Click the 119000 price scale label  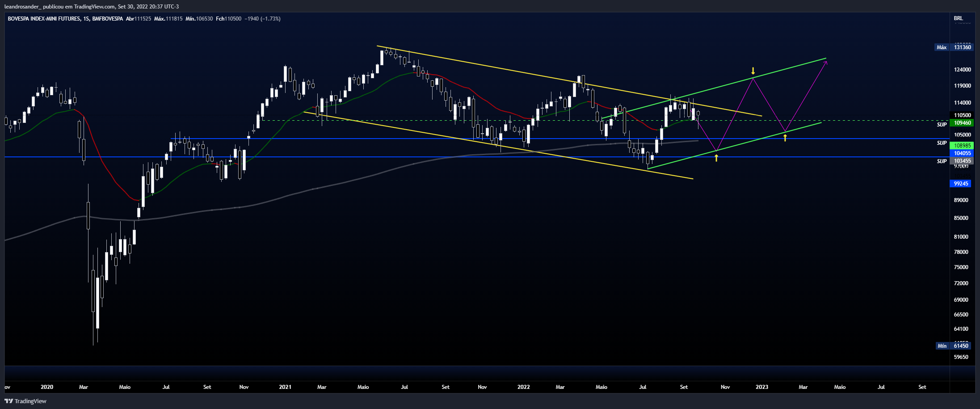tap(963, 86)
